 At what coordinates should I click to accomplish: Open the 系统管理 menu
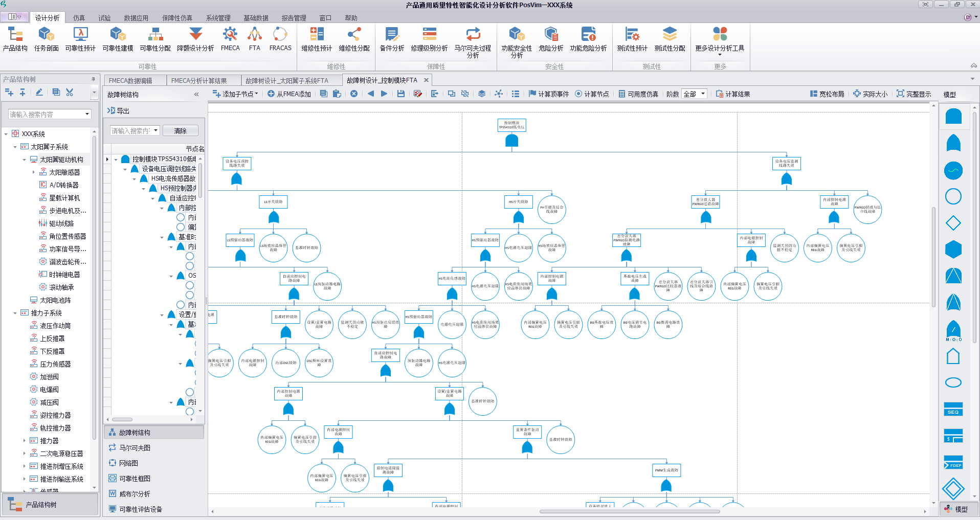click(218, 18)
